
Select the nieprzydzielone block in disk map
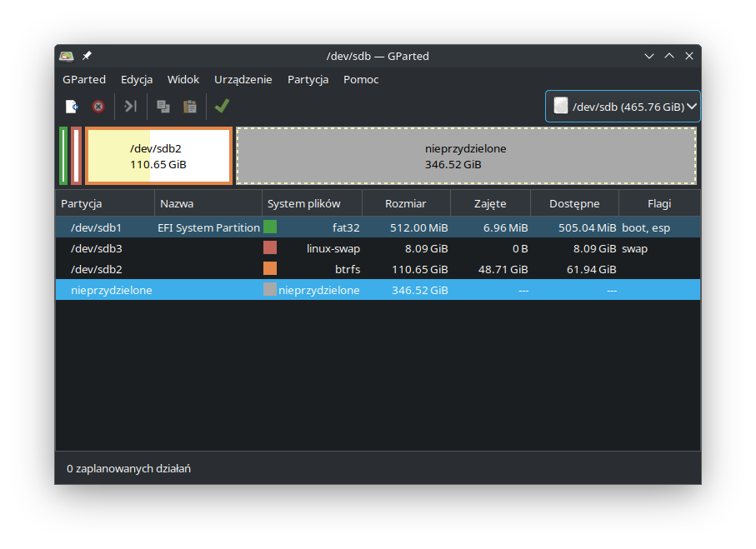[x=466, y=156]
